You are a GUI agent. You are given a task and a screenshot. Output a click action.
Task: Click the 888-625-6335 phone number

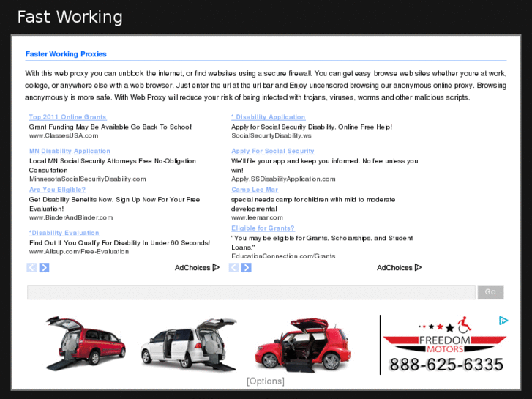[x=446, y=365]
